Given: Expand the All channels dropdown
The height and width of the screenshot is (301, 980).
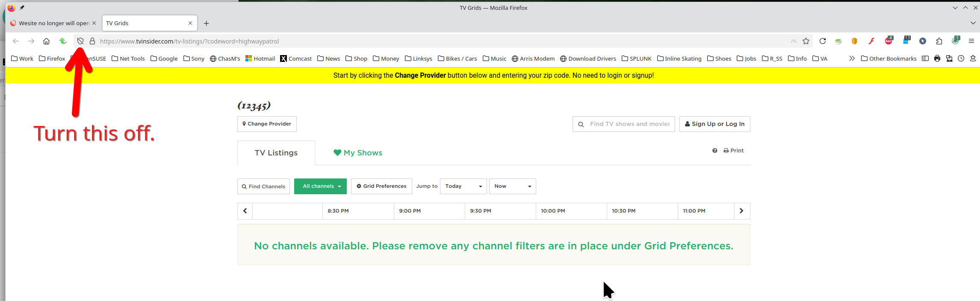Looking at the screenshot, I should 320,187.
